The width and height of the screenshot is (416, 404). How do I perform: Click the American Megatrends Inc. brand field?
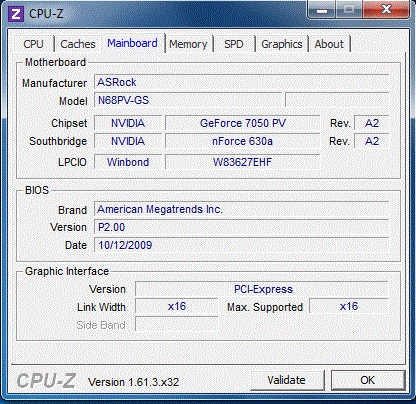click(x=241, y=209)
